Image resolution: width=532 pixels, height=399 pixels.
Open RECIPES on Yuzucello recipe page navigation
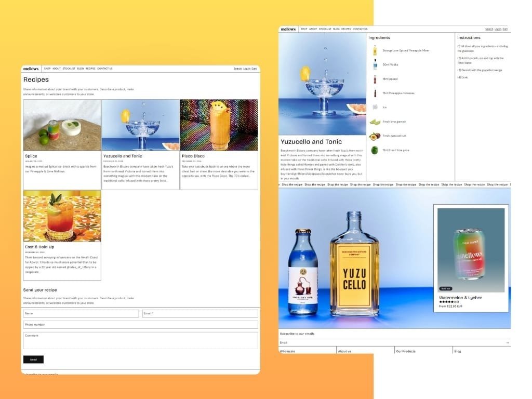pyautogui.click(x=346, y=29)
